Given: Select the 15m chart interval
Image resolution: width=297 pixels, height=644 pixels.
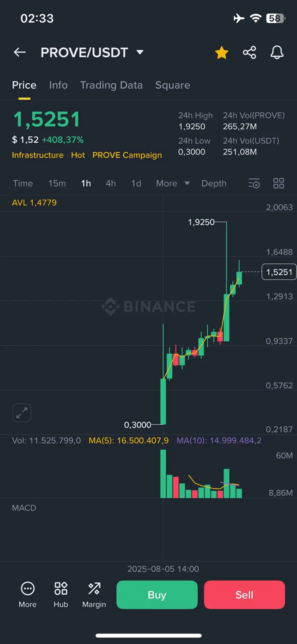Looking at the screenshot, I should (57, 184).
